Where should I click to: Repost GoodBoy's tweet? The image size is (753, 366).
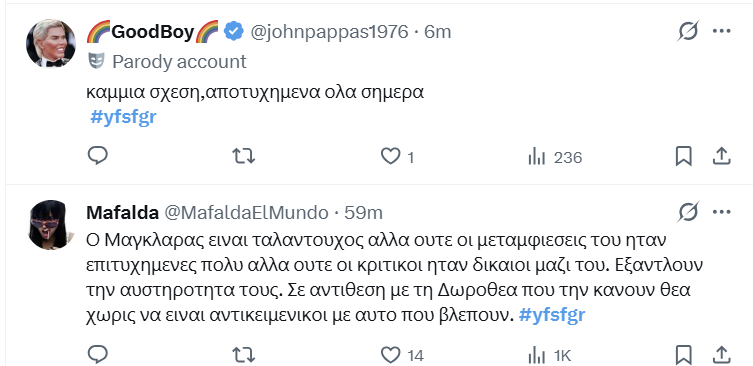(x=243, y=156)
